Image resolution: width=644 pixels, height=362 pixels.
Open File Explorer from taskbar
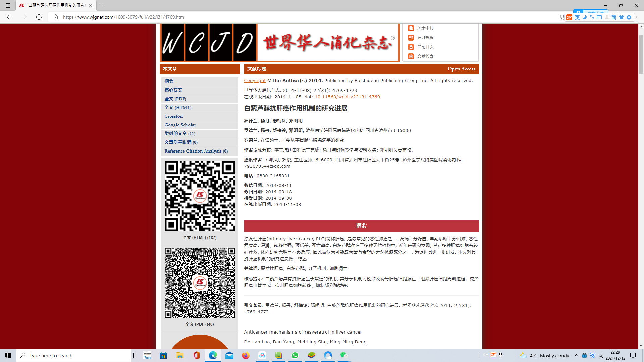pyautogui.click(x=180, y=355)
